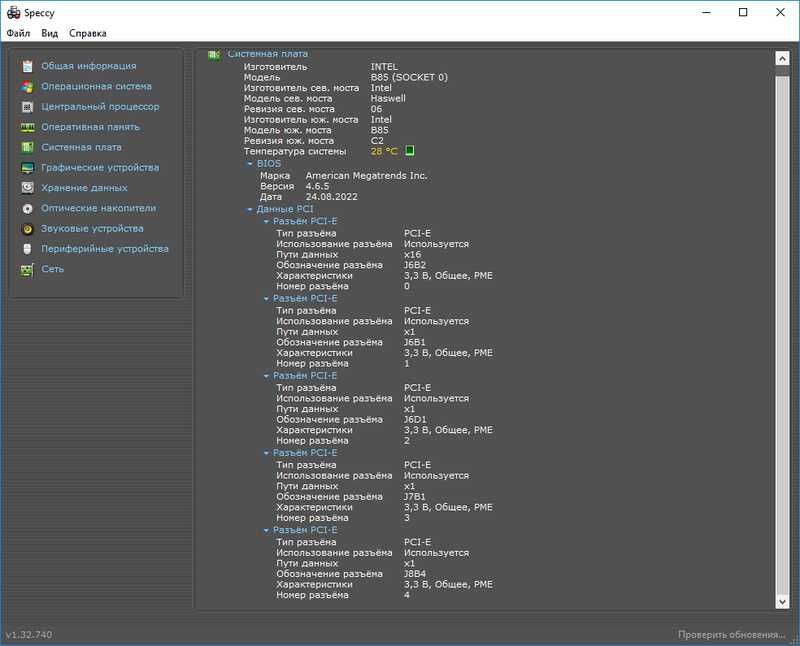The width and height of the screenshot is (800, 646).
Task: Collapse the BIOS tree section
Action: [250, 164]
